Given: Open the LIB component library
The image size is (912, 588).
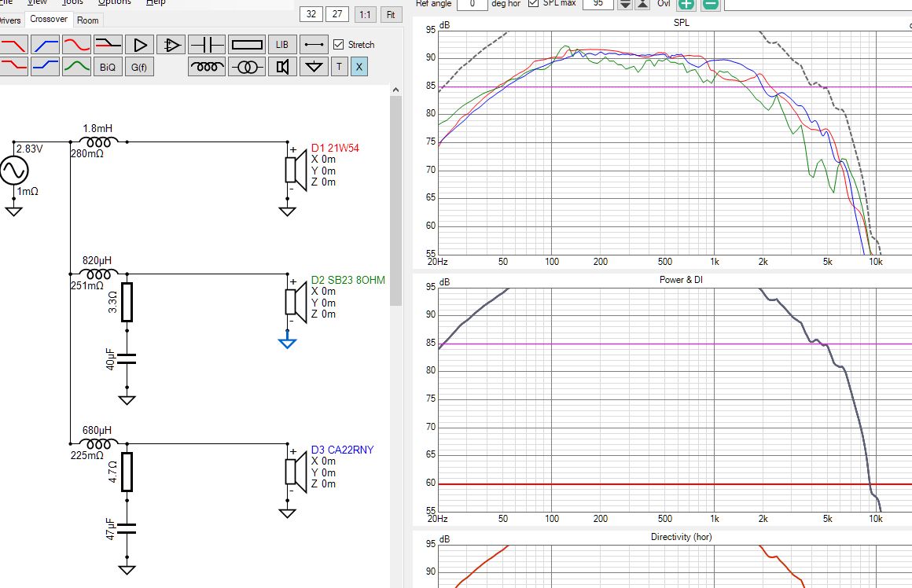Looking at the screenshot, I should click(x=282, y=45).
